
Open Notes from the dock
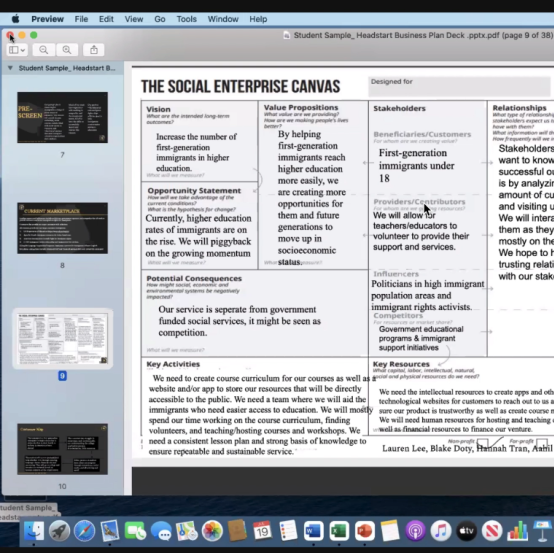click(x=390, y=531)
